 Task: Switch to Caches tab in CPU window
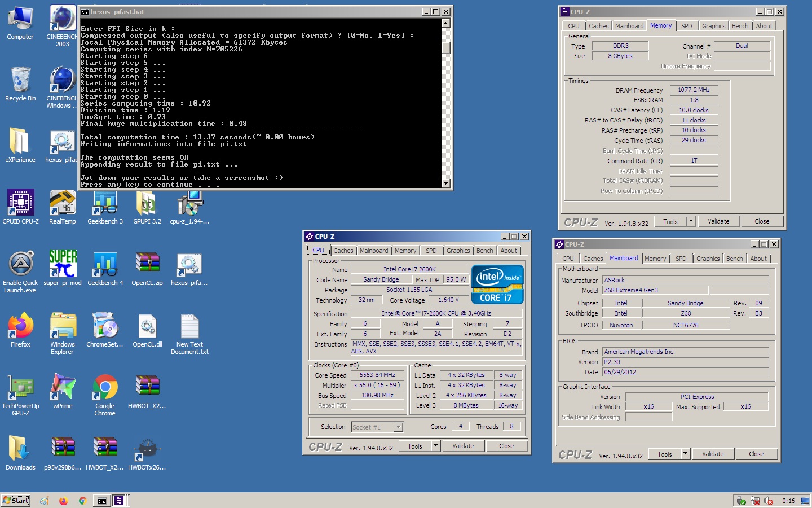343,251
